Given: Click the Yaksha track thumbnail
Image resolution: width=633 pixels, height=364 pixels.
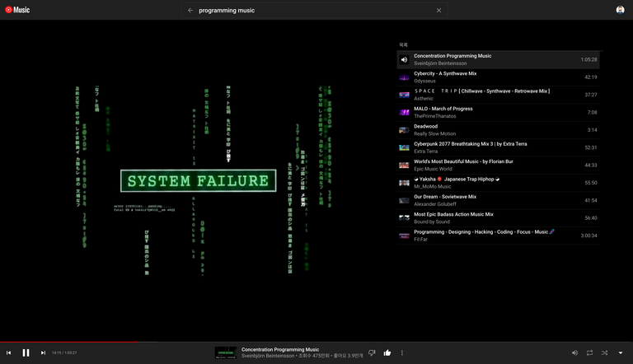Looking at the screenshot, I should click(404, 183).
